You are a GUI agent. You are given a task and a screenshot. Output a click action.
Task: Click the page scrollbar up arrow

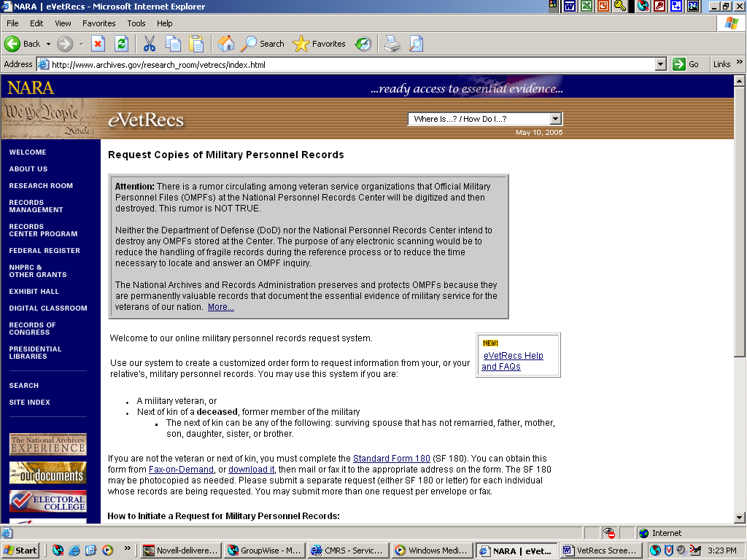739,81
